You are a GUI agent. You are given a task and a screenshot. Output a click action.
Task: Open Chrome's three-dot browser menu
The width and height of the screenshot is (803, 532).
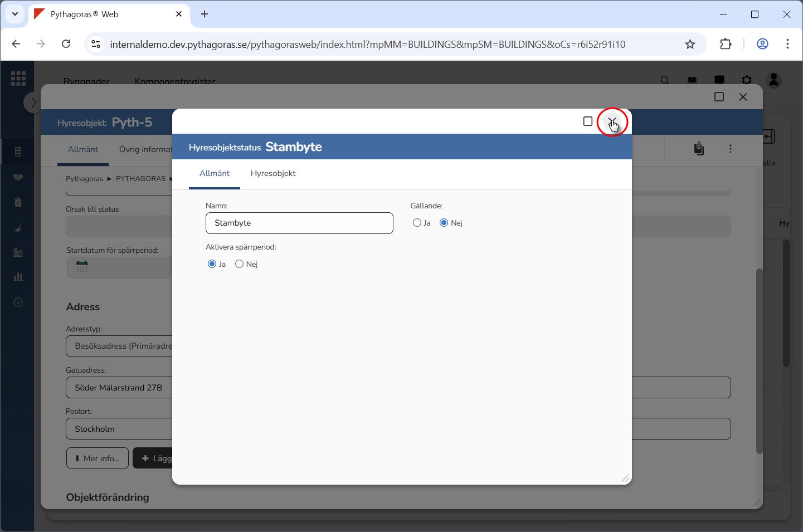[x=787, y=44]
